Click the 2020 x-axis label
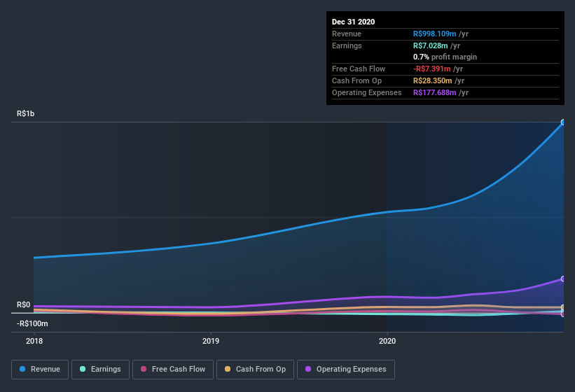The width and height of the screenshot is (575, 392). tap(387, 341)
